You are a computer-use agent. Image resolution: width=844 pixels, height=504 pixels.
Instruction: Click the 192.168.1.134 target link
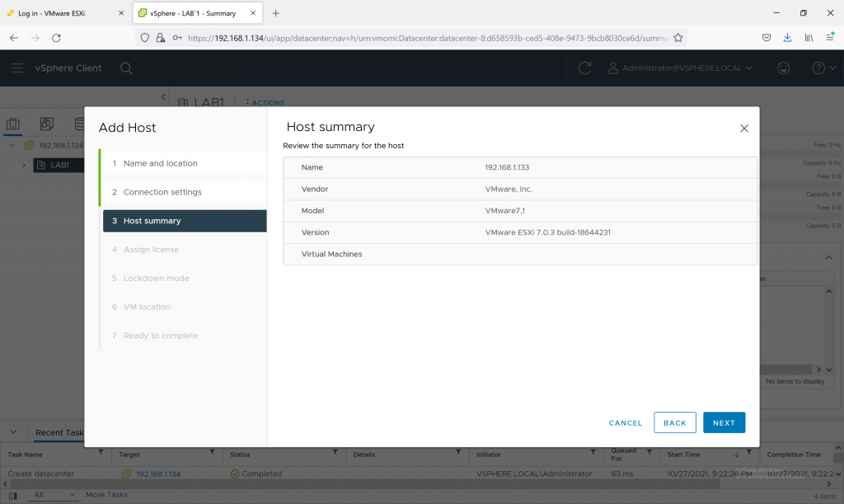click(158, 474)
